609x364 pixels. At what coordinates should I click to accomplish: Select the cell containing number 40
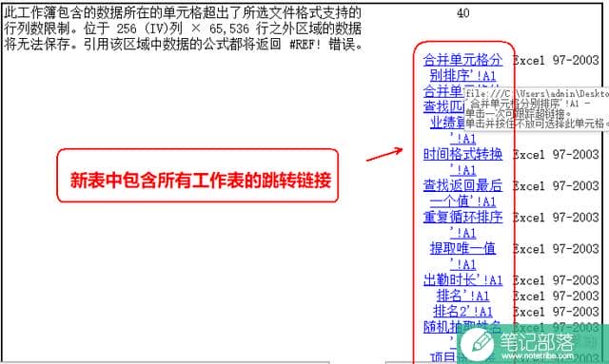point(462,13)
